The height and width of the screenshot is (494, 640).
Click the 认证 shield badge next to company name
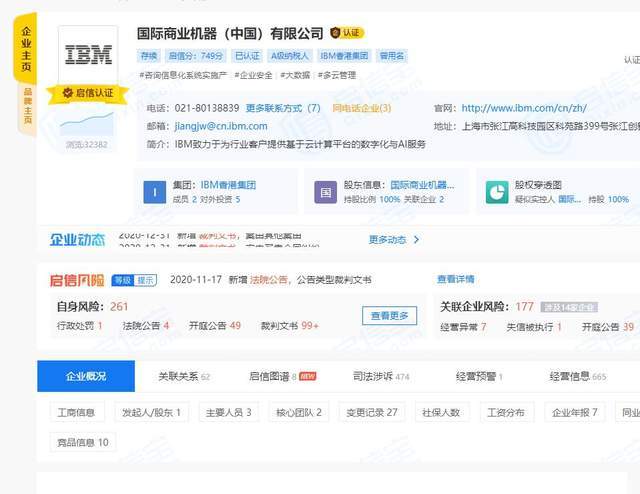(x=347, y=33)
